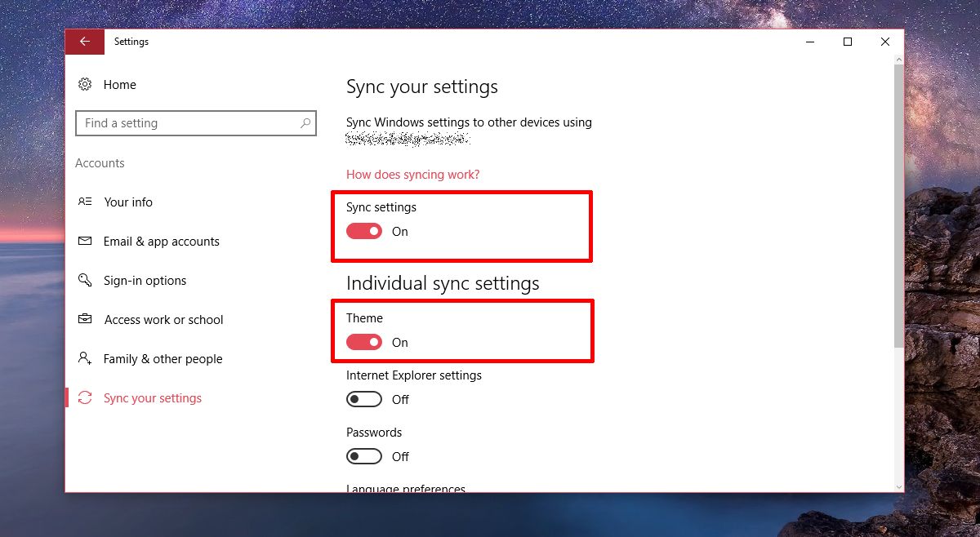Click the Passwords label

point(374,433)
